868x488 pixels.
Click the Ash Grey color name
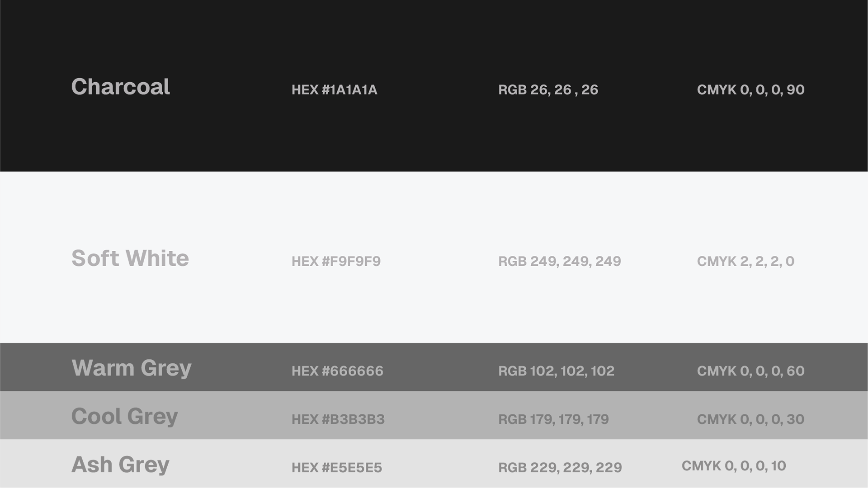[x=120, y=465]
